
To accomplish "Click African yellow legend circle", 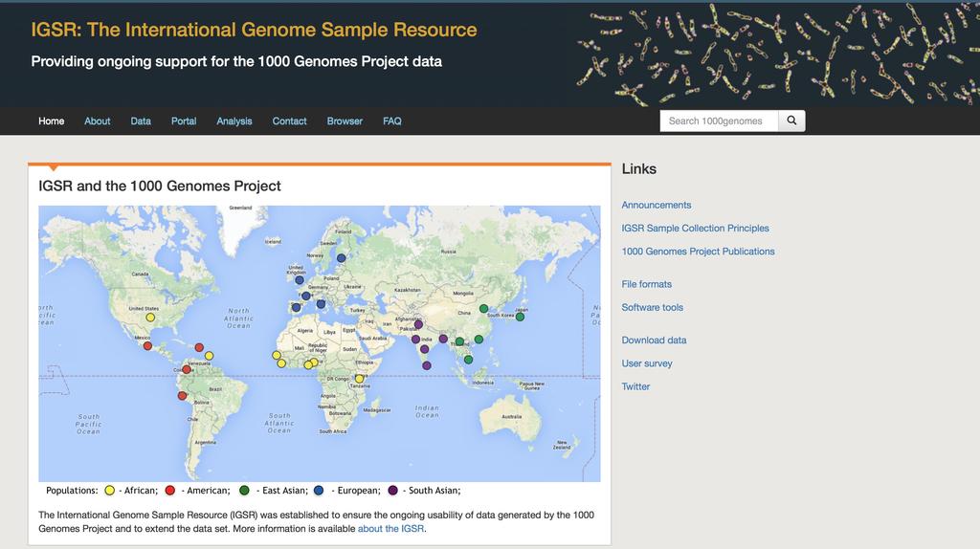I will point(110,491).
